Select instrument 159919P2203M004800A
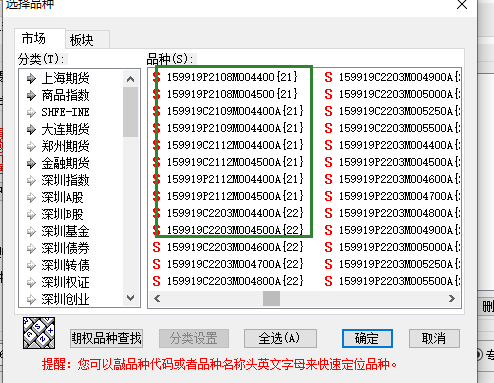The image size is (494, 383). pyautogui.click(x=399, y=213)
